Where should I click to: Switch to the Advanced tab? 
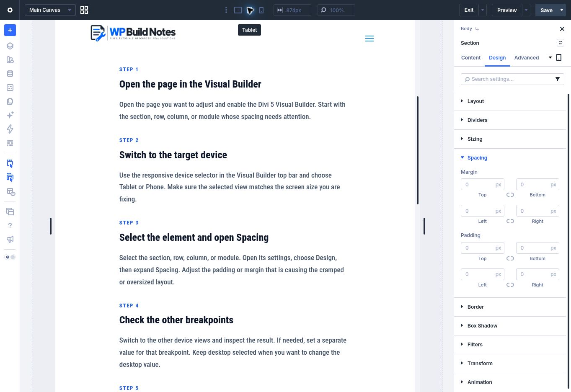pyautogui.click(x=527, y=58)
